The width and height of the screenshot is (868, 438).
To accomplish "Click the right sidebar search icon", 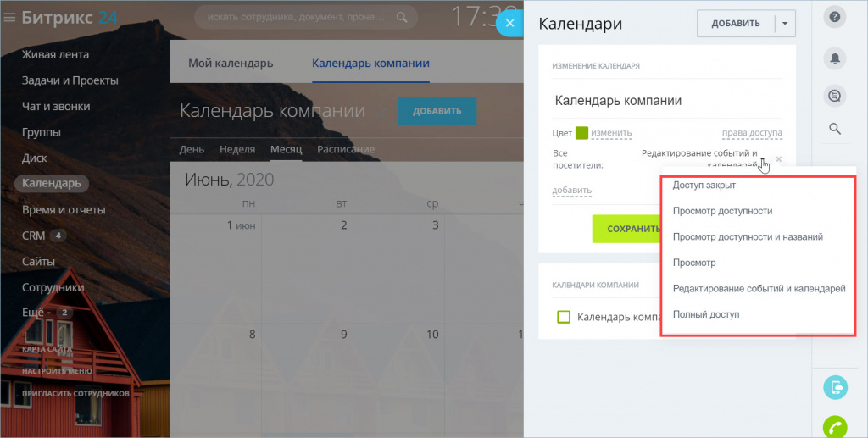I will point(835,129).
